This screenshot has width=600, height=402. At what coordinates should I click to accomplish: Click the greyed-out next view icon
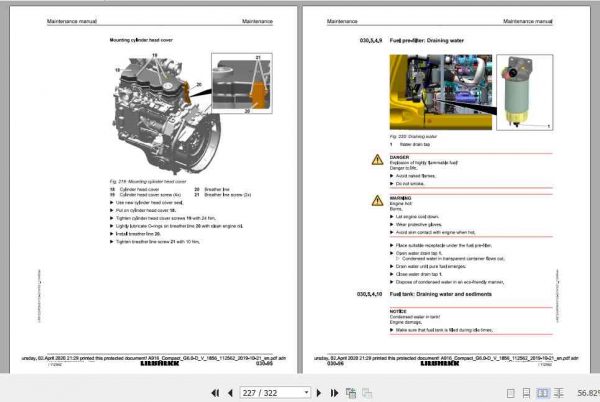point(367,393)
